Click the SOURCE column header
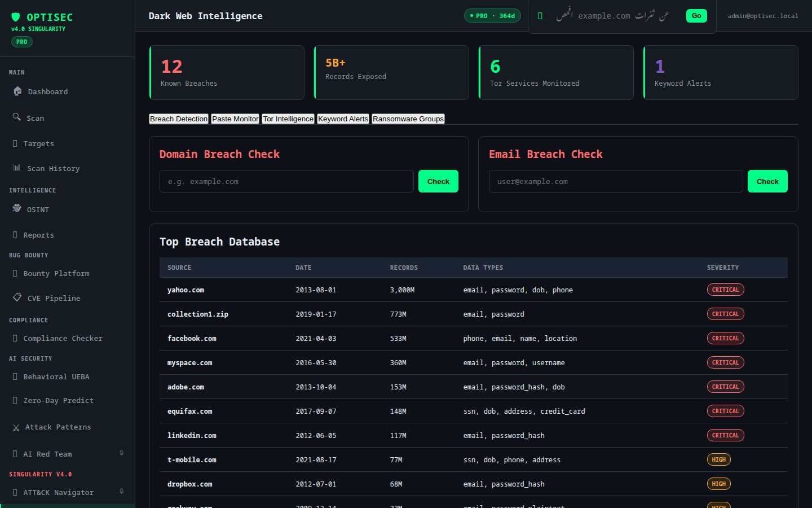Screen dimensions: 812x508 179,268
